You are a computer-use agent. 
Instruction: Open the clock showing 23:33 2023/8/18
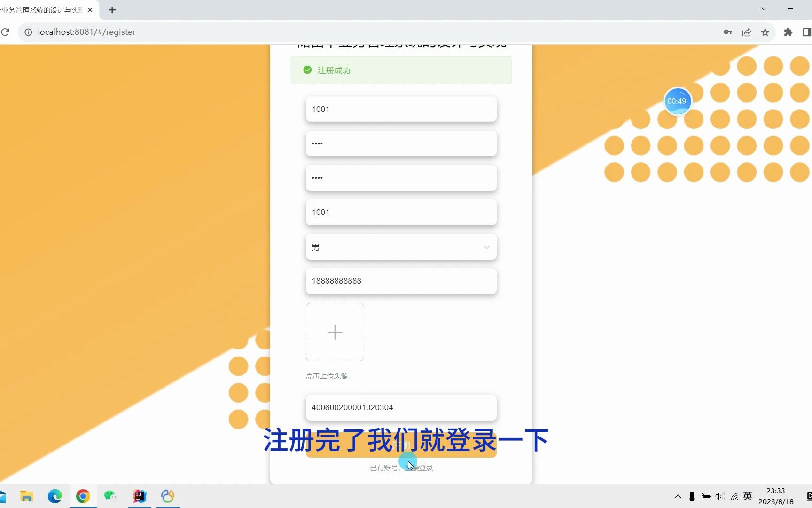[x=776, y=496]
